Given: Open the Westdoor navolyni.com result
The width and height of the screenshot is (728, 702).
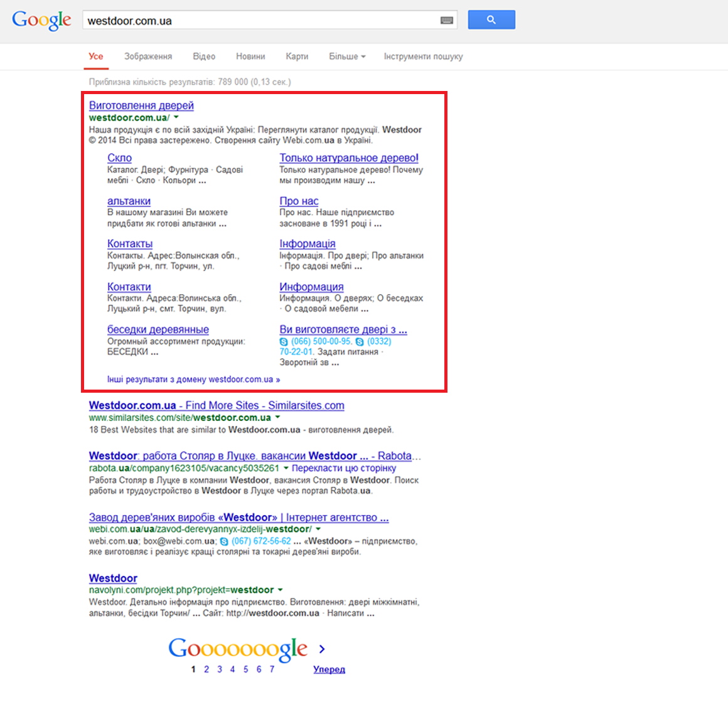Looking at the screenshot, I should [114, 578].
